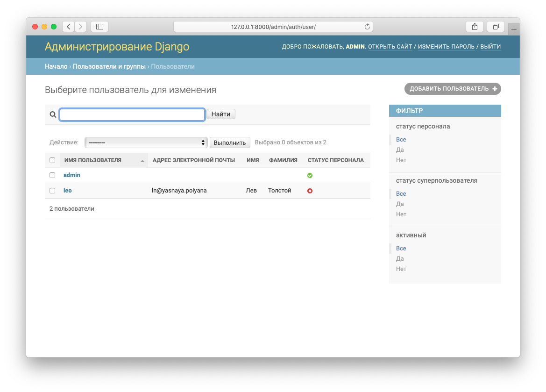Screen dimensions: 546x392
Task: Open the Действие action dropdown
Action: click(x=146, y=143)
